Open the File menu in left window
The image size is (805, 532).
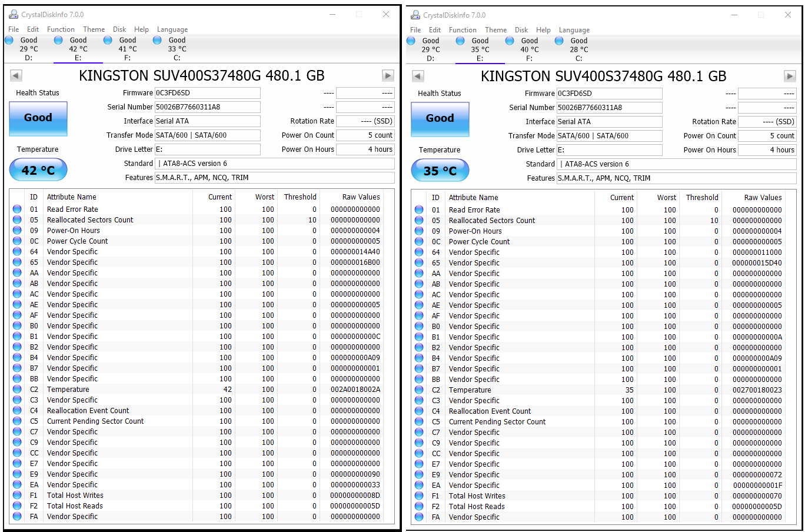pyautogui.click(x=14, y=29)
